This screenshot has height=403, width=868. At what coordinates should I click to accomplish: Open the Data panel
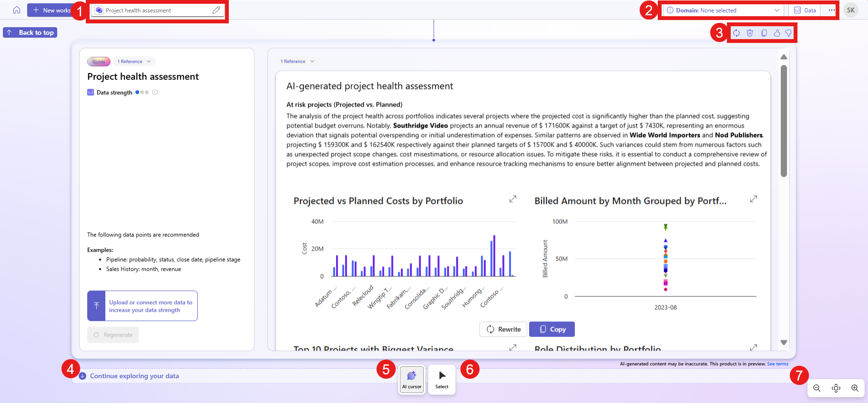tap(805, 10)
